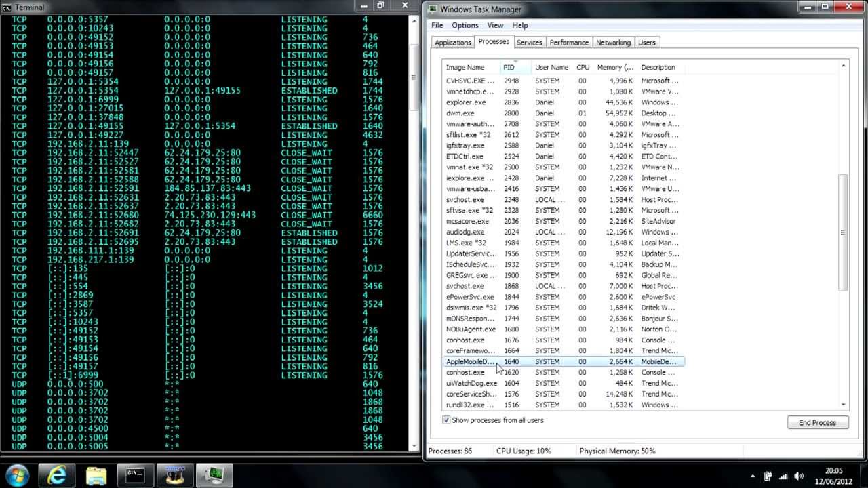The height and width of the screenshot is (488, 868).
Task: Select the AppleMobileD... process row
Action: (564, 361)
